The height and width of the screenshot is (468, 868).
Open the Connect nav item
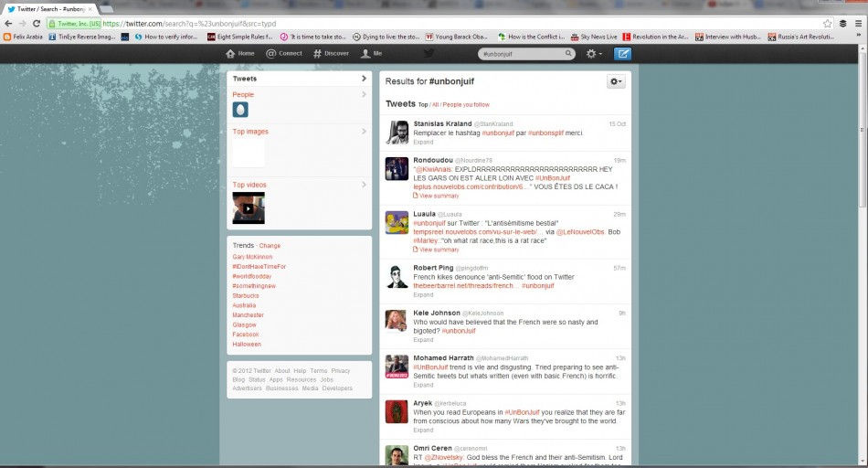click(x=284, y=54)
